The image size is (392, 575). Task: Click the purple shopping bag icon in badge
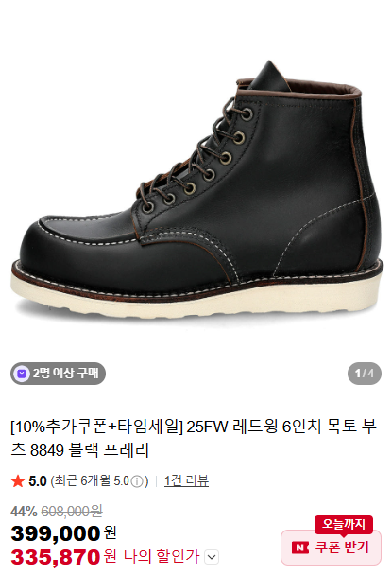click(22, 374)
